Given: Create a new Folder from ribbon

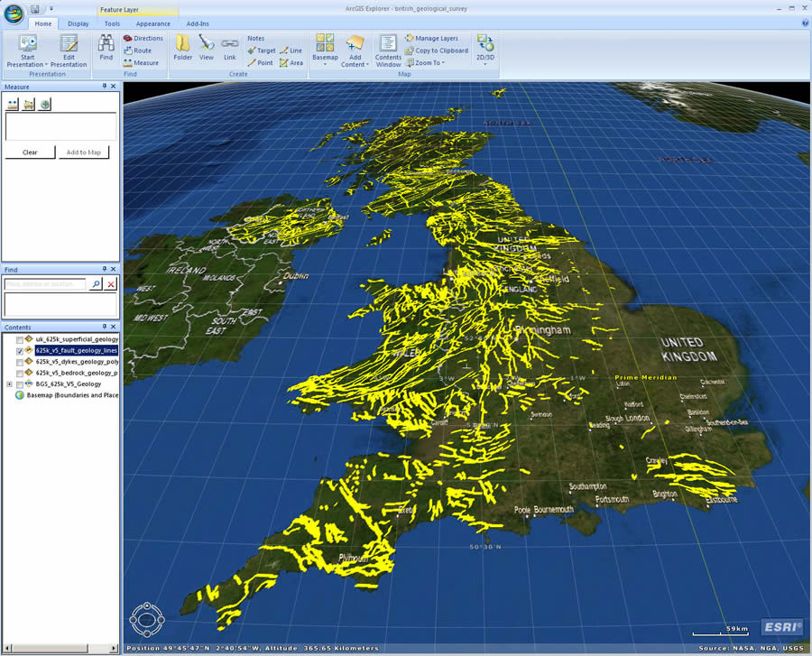Looking at the screenshot, I should pos(183,45).
